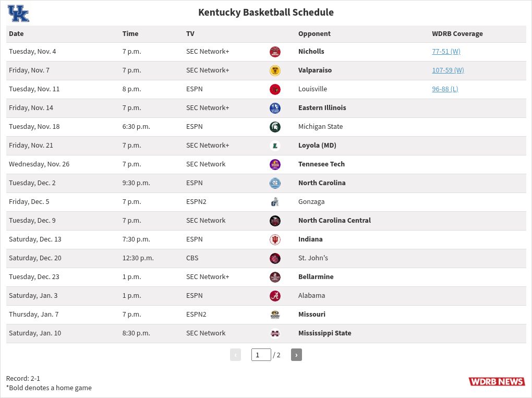
Task: Click the Nicholls team logo
Action: click(x=275, y=52)
